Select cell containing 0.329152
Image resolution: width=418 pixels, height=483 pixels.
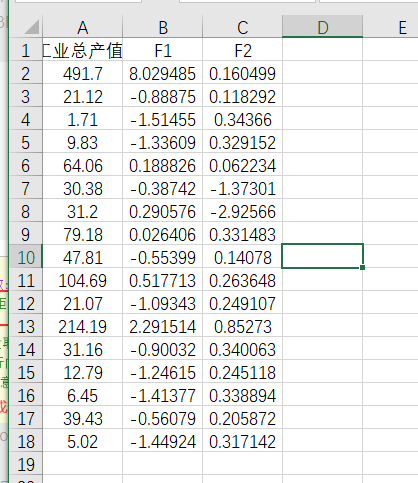243,142
